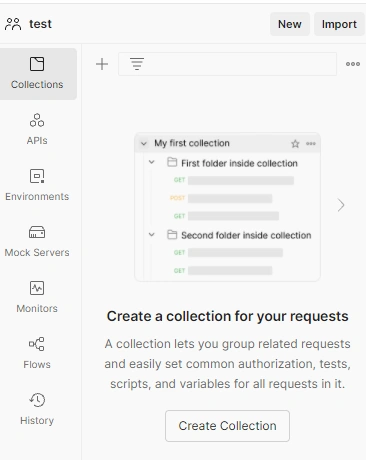Select the test workspace name
The image size is (366, 460).
40,24
